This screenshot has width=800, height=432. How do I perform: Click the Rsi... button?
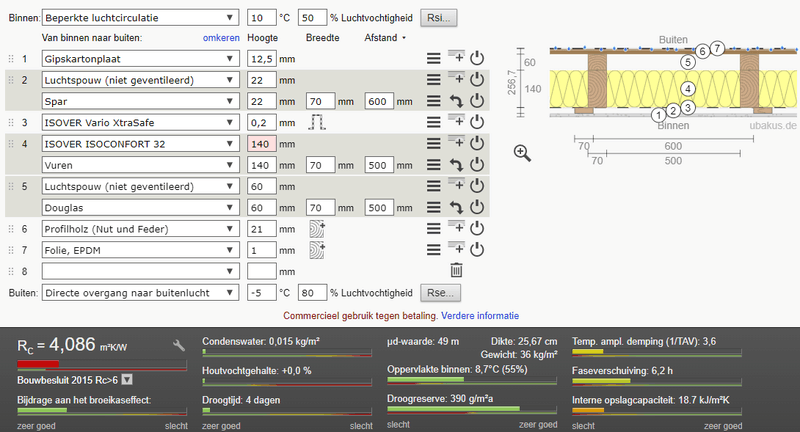(439, 17)
